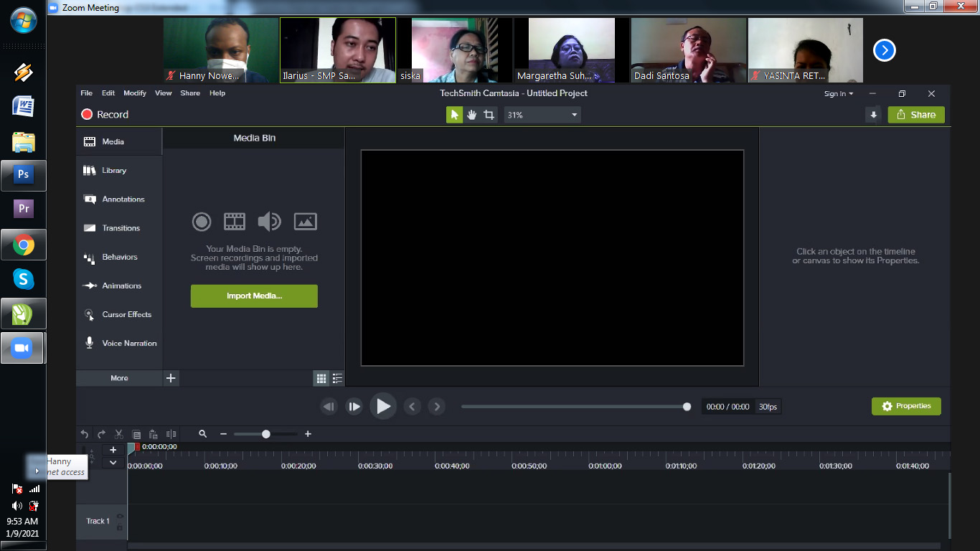
Task: Click the picture image icon in Media Bin
Action: click(x=306, y=222)
